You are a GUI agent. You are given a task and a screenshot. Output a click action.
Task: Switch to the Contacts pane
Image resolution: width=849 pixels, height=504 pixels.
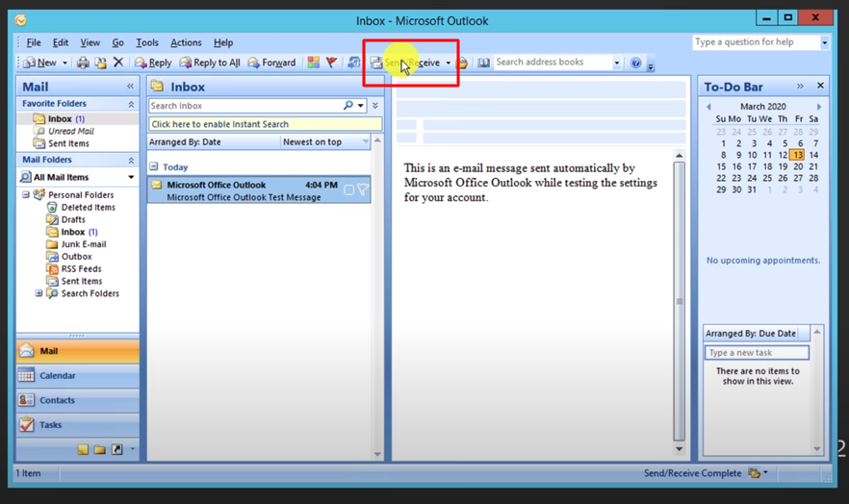coord(77,400)
